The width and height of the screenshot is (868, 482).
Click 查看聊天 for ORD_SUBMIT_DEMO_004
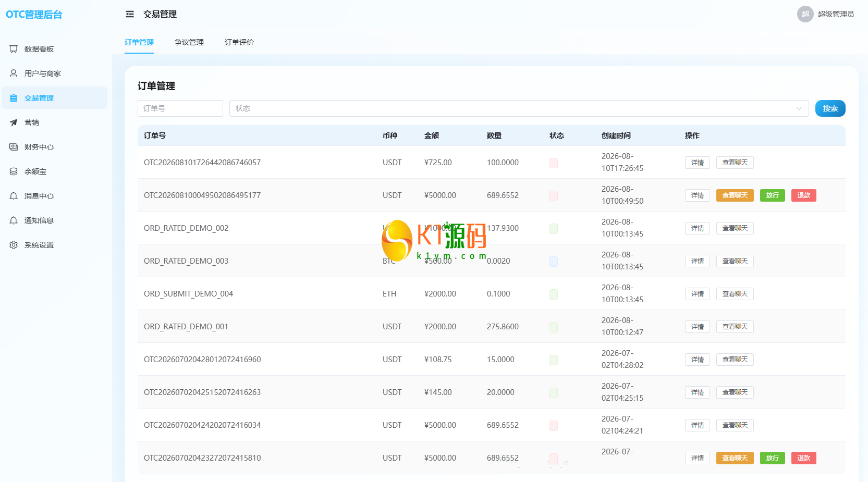pyautogui.click(x=735, y=294)
